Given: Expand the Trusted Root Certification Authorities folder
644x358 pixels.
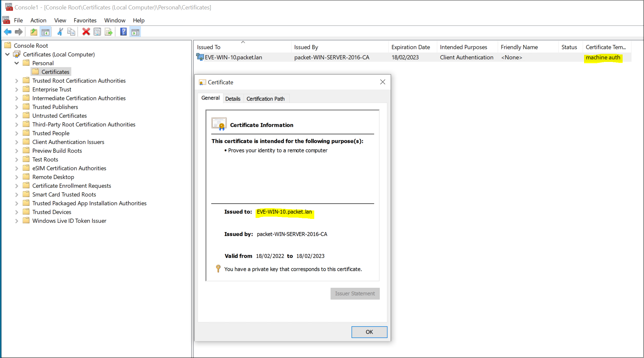Looking at the screenshot, I should click(17, 80).
